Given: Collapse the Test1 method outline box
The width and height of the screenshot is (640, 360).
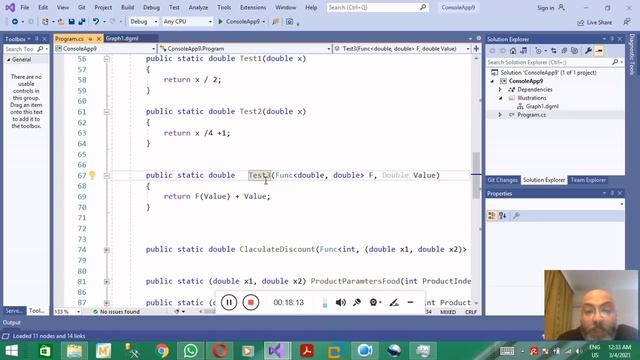Looking at the screenshot, I should (x=107, y=59).
